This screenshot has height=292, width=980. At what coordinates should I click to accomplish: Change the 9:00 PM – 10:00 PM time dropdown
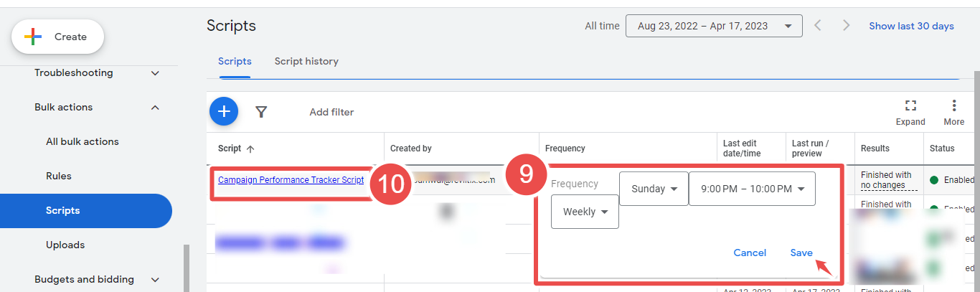(x=752, y=189)
